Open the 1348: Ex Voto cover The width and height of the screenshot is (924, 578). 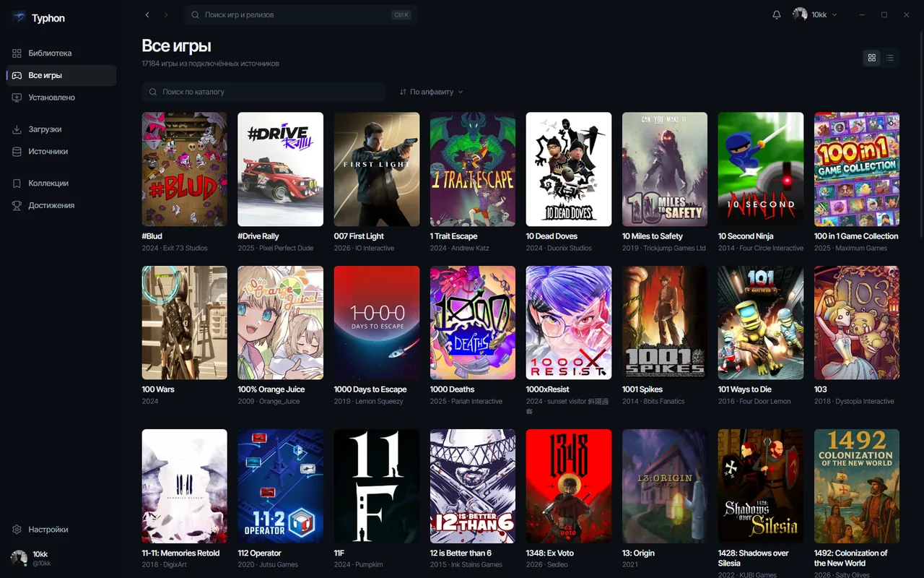(x=569, y=486)
